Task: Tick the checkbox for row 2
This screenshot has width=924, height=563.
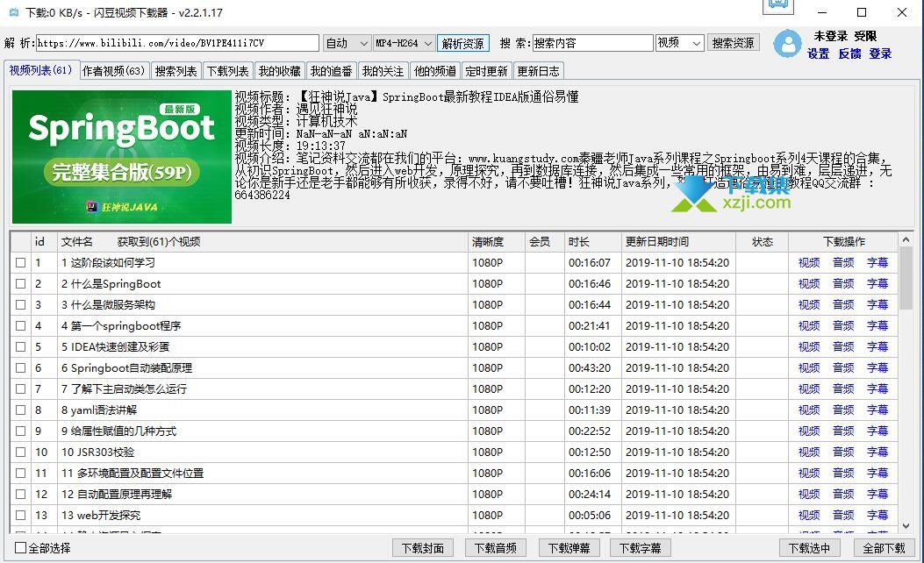Action: [x=21, y=284]
